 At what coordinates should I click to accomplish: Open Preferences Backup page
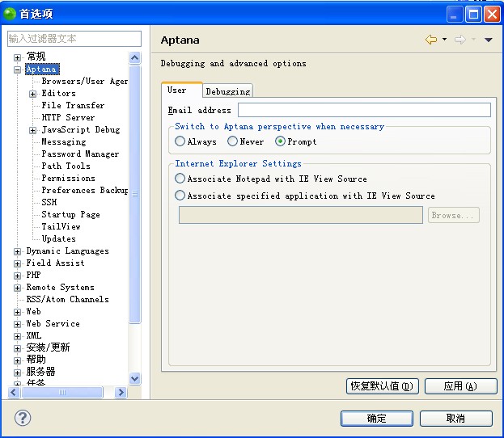tap(85, 190)
